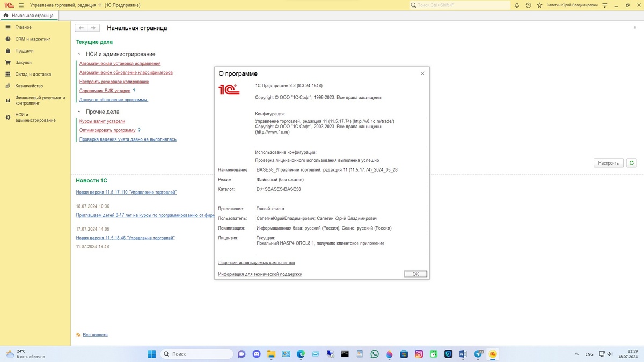644x362 pixels.
Task: Go forward with the right arrow
Action: pyautogui.click(x=93, y=28)
